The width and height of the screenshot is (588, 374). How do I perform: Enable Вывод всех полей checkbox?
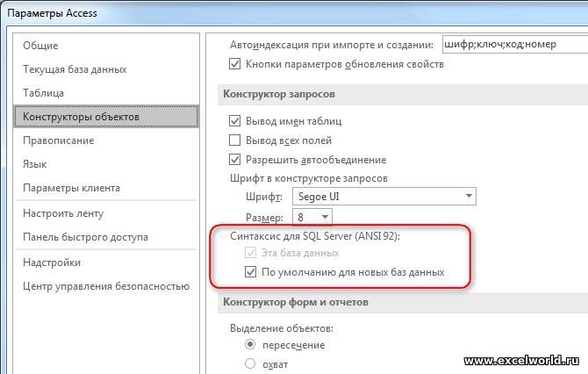click(234, 140)
